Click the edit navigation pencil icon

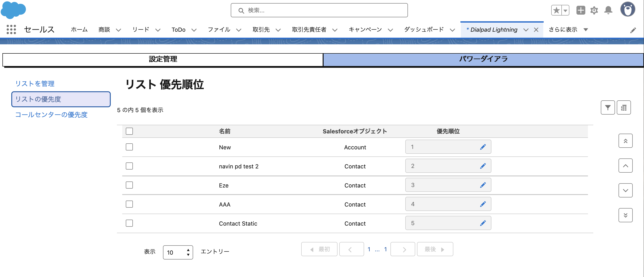click(x=633, y=30)
